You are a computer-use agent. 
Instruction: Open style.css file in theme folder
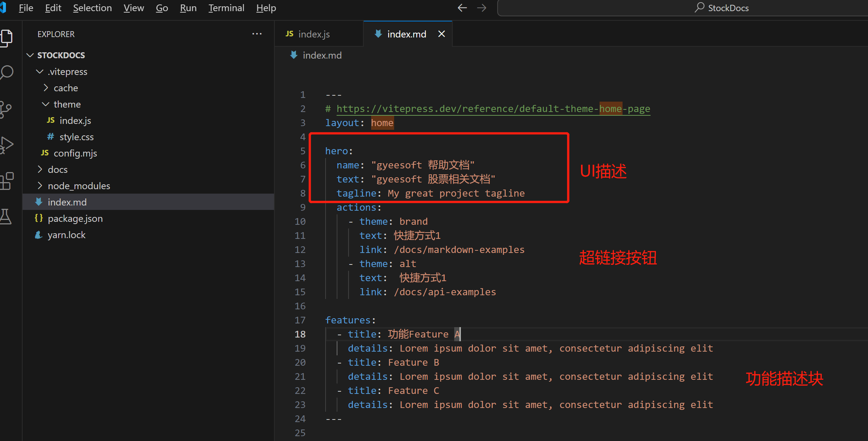click(76, 137)
